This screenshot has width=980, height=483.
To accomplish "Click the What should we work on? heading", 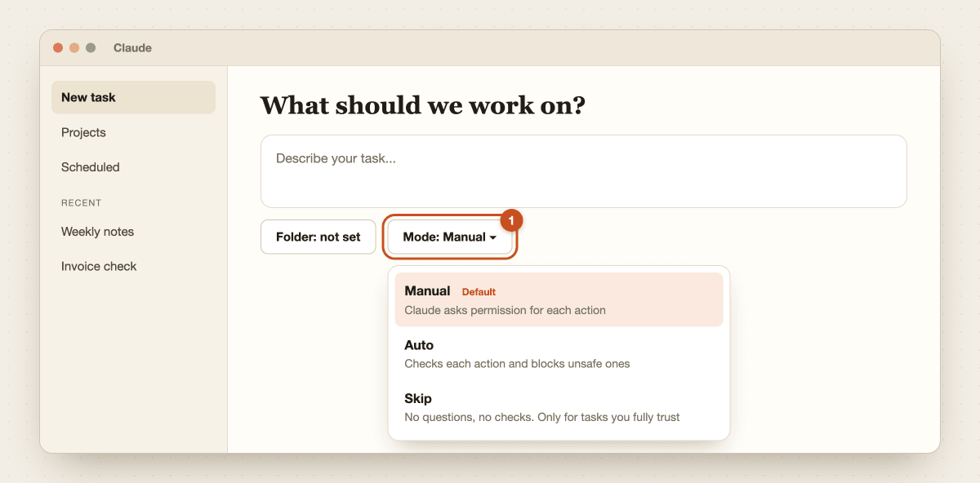I will (422, 105).
